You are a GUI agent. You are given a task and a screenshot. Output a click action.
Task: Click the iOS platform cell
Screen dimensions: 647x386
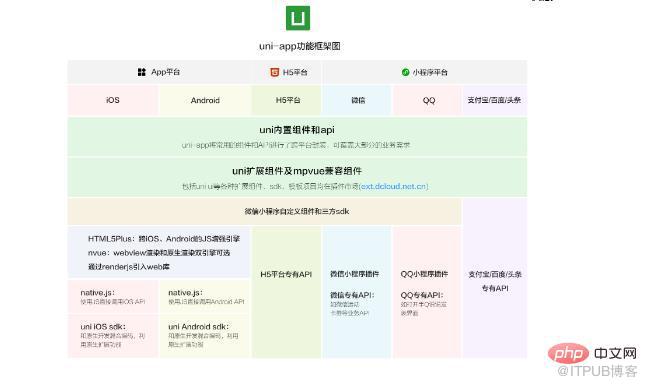(x=113, y=100)
